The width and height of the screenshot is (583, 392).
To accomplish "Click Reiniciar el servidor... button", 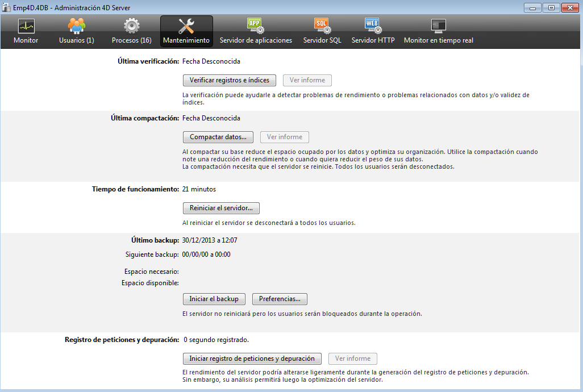I will click(x=221, y=208).
